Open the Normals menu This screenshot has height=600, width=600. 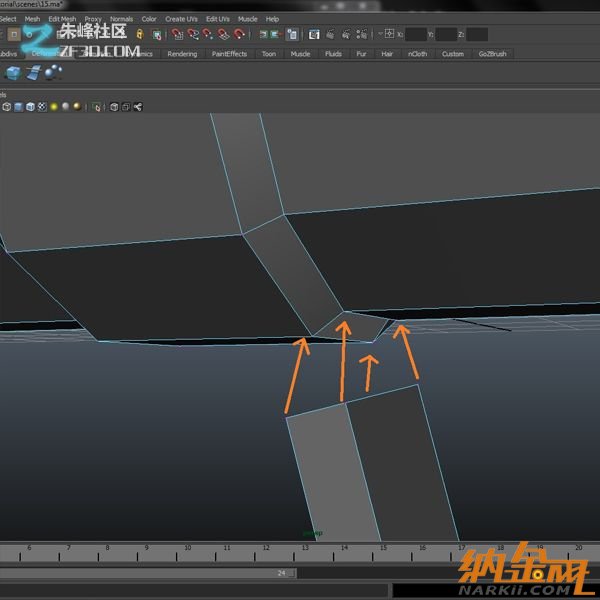121,19
